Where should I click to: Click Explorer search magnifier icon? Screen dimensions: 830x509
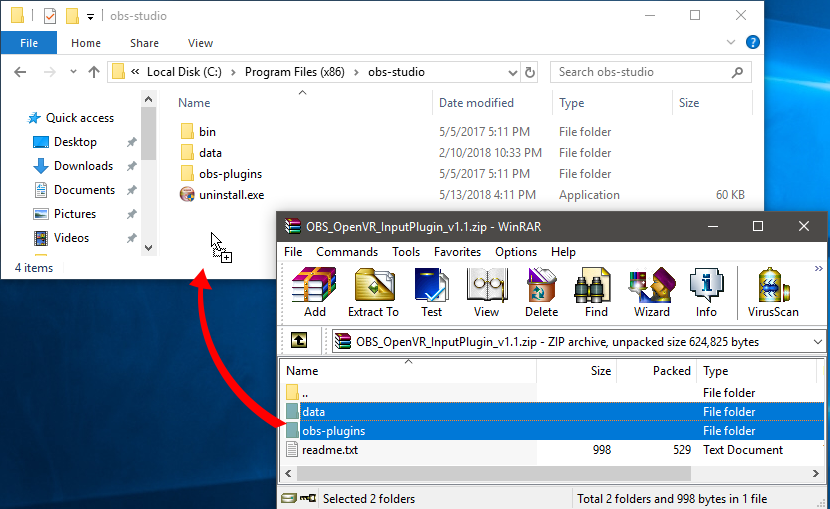click(x=737, y=72)
